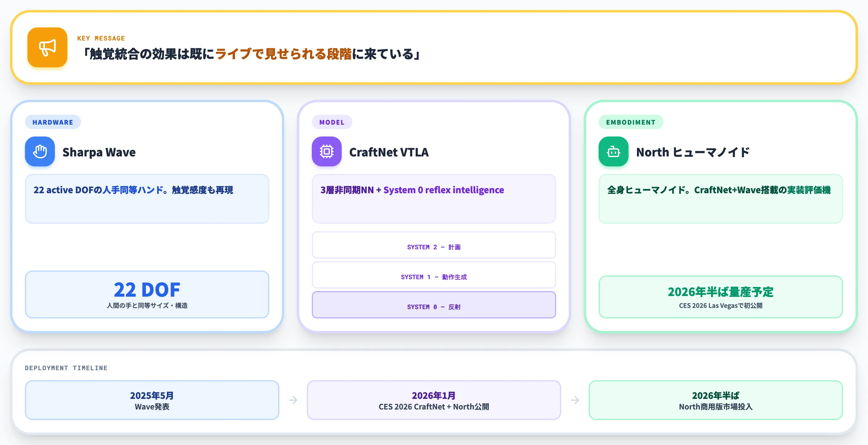Click the purple chip icon beside CraftNet VTLA
This screenshot has height=445, width=868.
point(326,151)
